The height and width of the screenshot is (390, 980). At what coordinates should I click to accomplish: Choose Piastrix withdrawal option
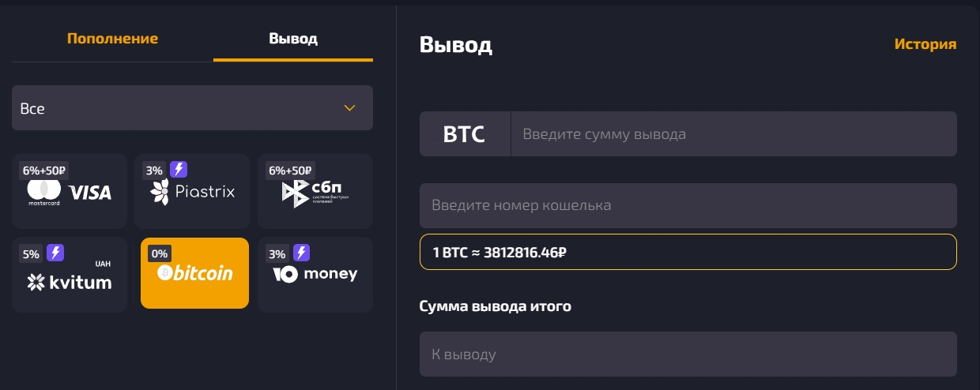coord(193,191)
